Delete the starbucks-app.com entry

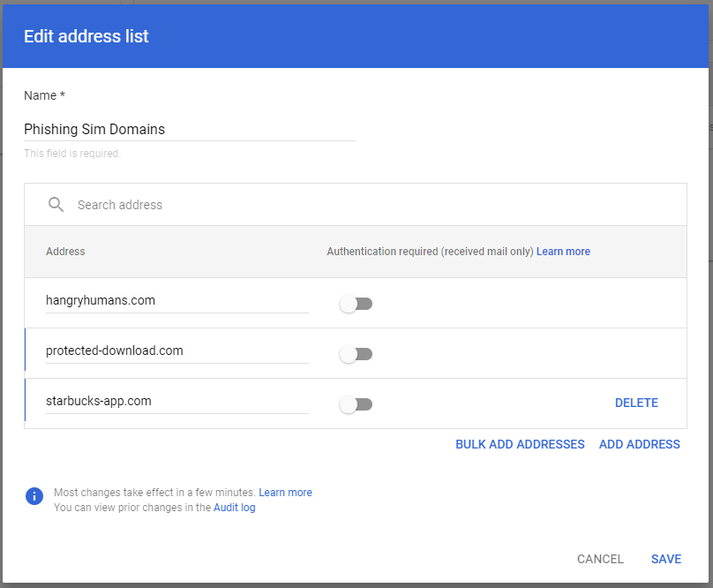636,403
